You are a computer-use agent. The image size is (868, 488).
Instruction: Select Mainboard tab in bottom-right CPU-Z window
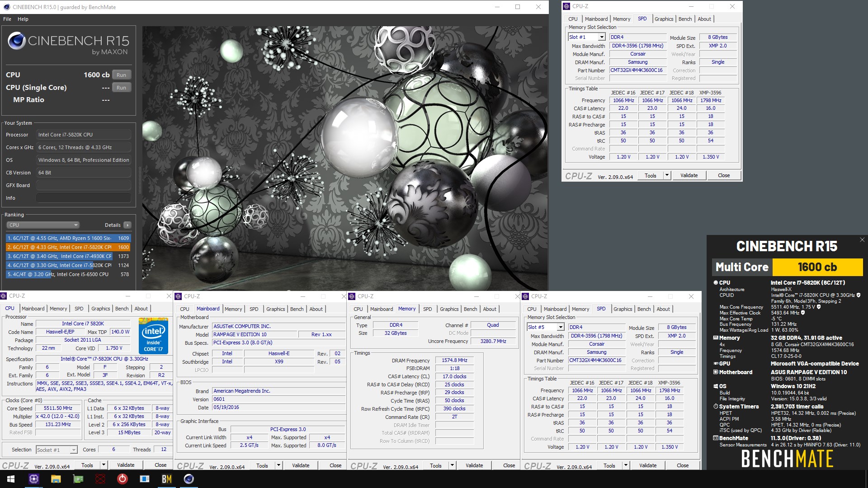pos(555,309)
